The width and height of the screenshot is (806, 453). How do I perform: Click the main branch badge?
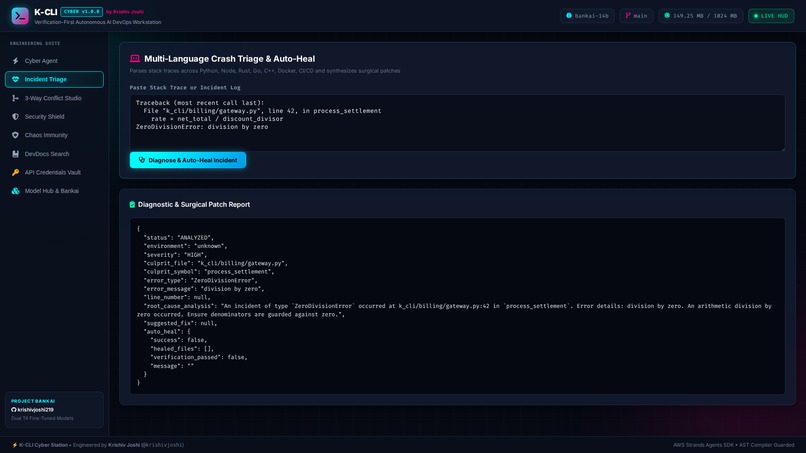(636, 16)
